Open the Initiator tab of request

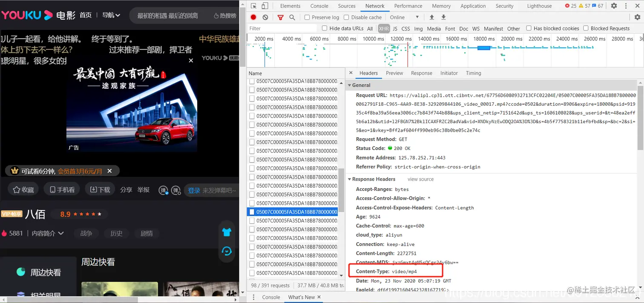pyautogui.click(x=449, y=73)
